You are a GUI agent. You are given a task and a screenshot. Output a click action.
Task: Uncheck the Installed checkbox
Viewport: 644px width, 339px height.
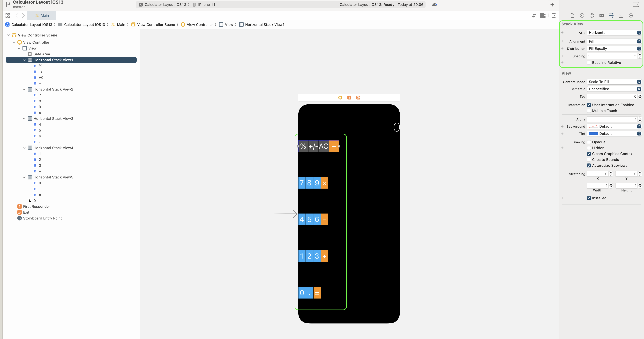pyautogui.click(x=589, y=198)
